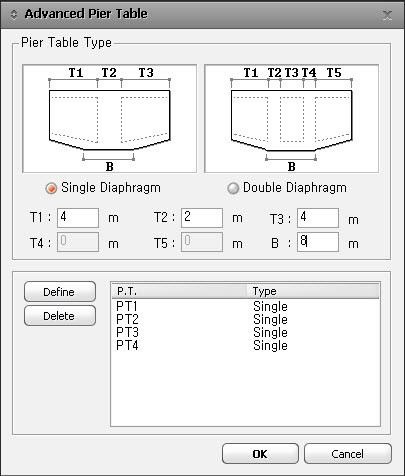Viewport: 405px width, 476px height.
Task: Click the disabled T5 input field
Action: [202, 242]
